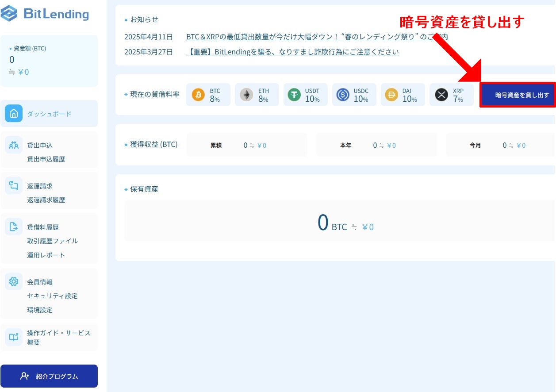
Task: Click the 2025年3月27日 notice date
Action: point(149,52)
